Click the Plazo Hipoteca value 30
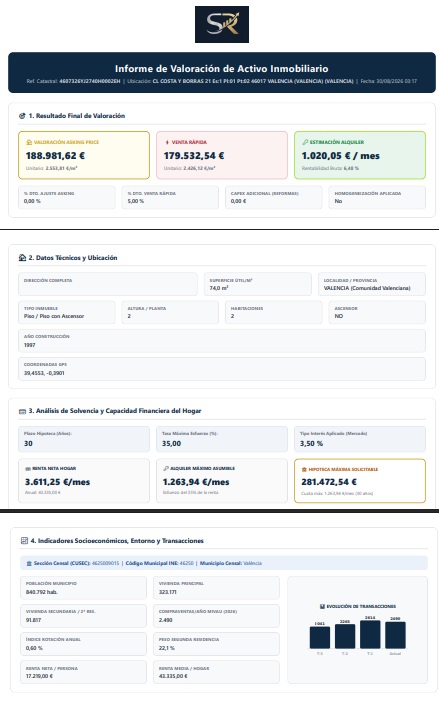439x703 pixels. click(28, 443)
